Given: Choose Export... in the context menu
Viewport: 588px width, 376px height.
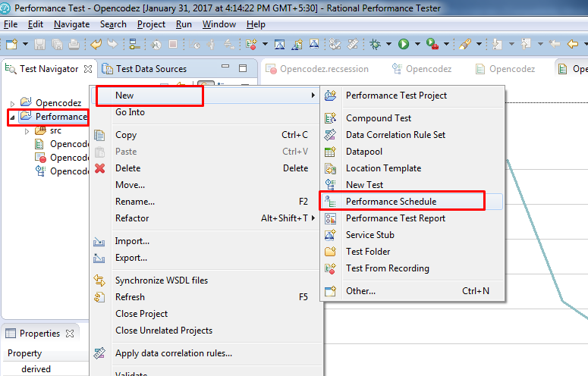Looking at the screenshot, I should (205, 258).
